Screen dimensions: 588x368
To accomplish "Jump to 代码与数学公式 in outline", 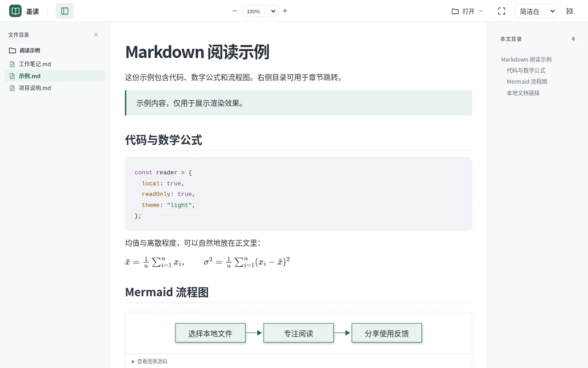I will tap(526, 70).
